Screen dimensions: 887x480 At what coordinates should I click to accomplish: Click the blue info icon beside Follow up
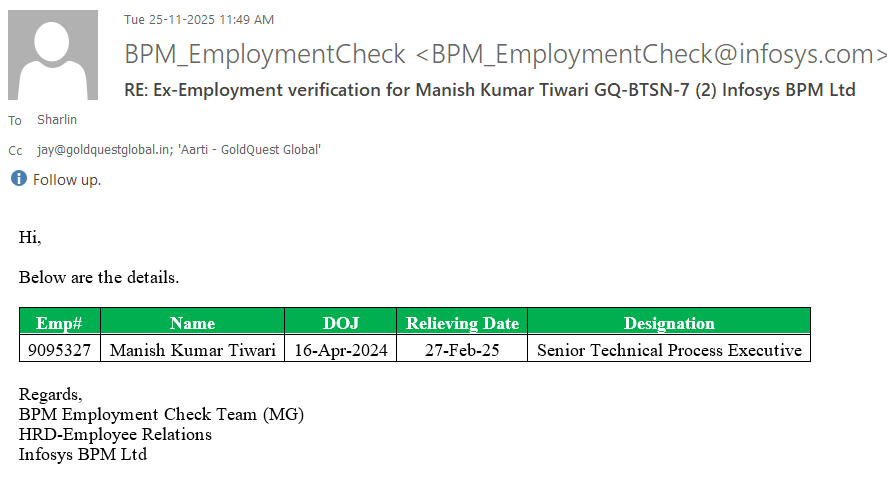pyautogui.click(x=19, y=179)
